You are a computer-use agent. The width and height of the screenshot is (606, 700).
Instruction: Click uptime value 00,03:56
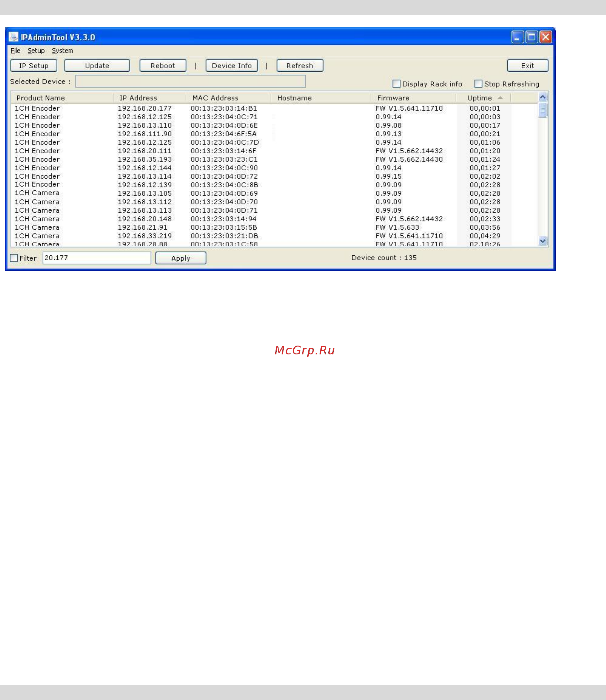coord(485,227)
